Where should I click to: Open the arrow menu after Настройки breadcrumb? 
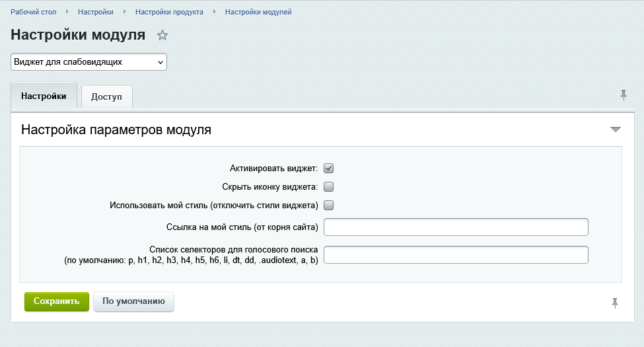[124, 13]
